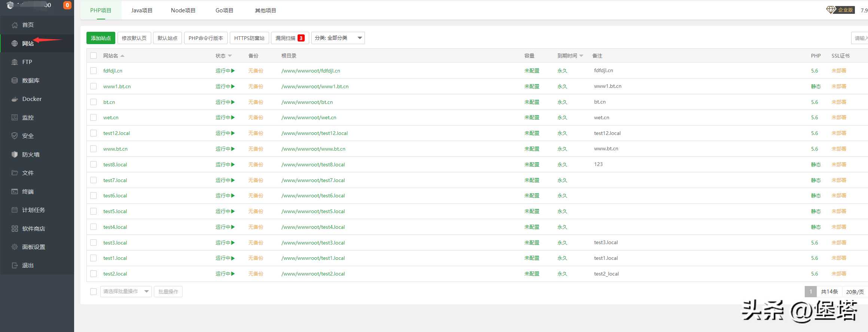Check the box for www1.bt.cn row

pos(94,86)
